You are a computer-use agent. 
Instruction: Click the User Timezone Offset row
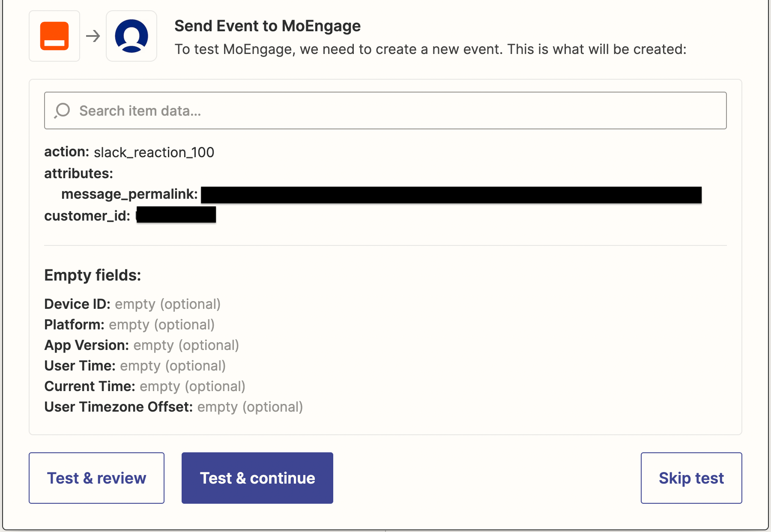[173, 407]
